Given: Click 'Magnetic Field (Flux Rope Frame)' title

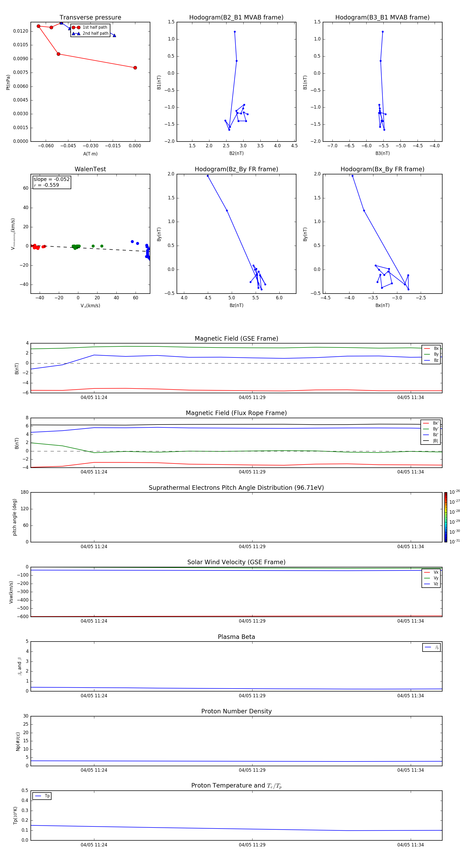Looking at the screenshot, I should [x=236, y=413].
